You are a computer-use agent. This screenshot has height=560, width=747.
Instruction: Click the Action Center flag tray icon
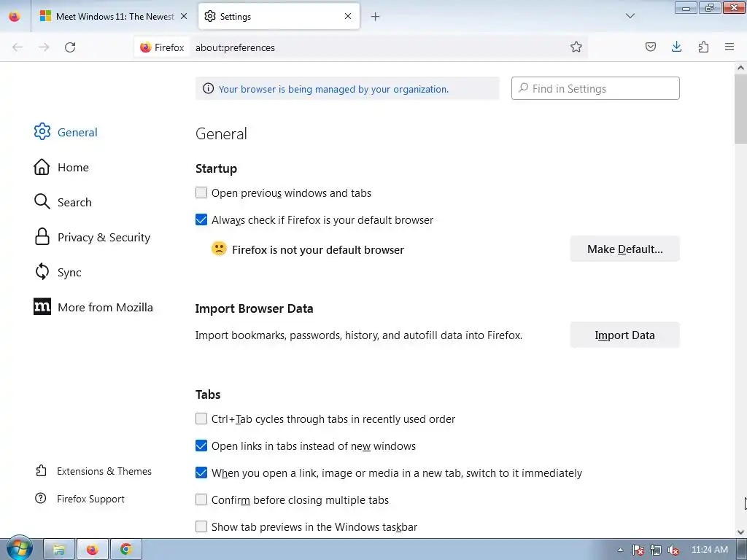point(638,550)
